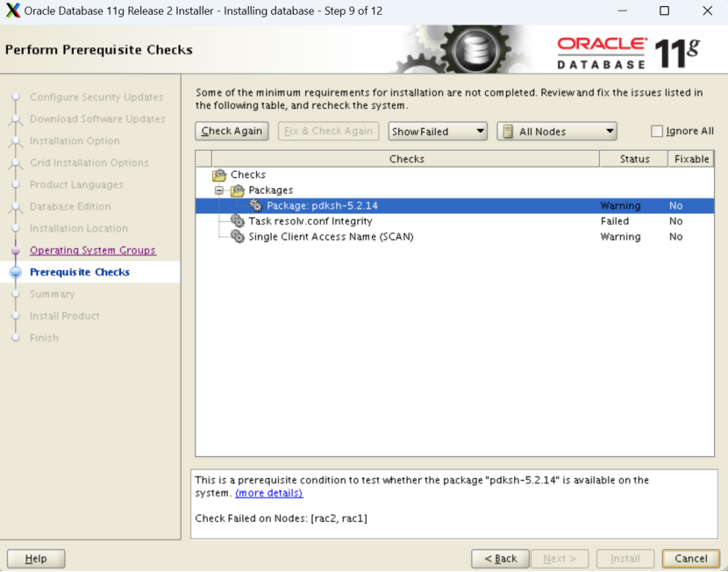Select the Operating System Groups step
728x572 pixels.
click(x=93, y=250)
